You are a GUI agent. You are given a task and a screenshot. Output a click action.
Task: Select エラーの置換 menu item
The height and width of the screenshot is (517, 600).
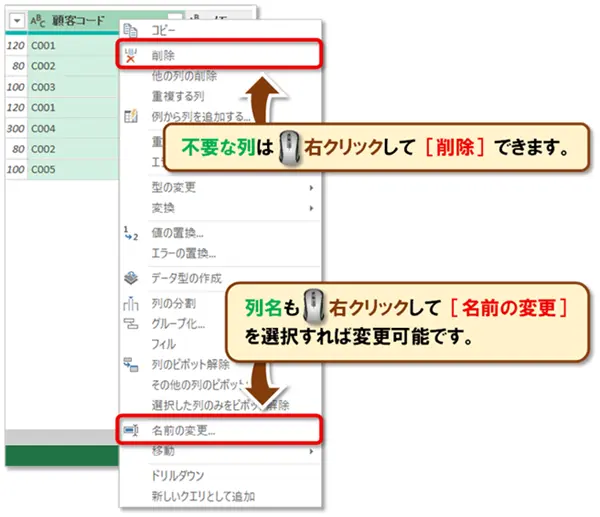click(x=184, y=253)
